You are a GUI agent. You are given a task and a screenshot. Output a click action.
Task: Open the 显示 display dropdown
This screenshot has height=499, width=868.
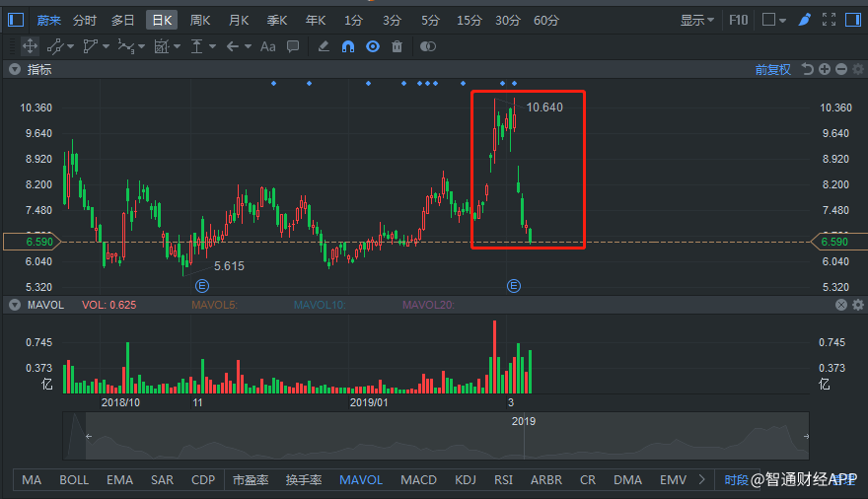pos(696,20)
